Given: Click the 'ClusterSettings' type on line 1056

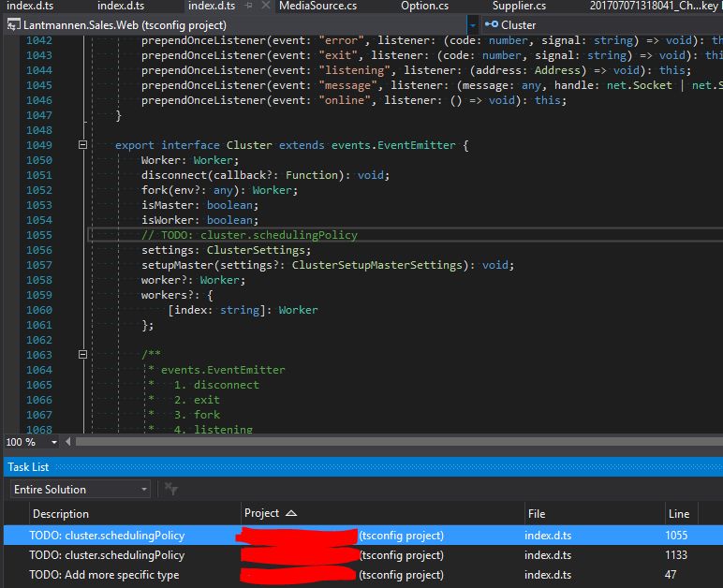Looking at the screenshot, I should (x=256, y=250).
